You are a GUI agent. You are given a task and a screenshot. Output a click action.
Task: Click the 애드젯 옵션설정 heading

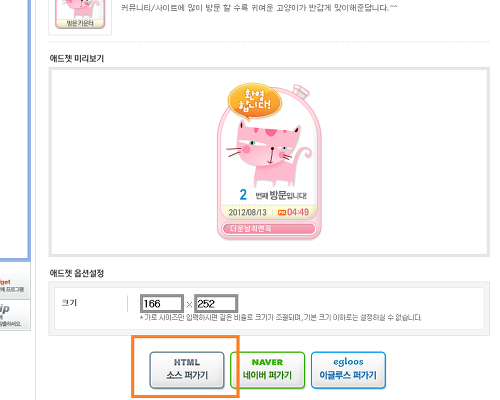point(77,273)
